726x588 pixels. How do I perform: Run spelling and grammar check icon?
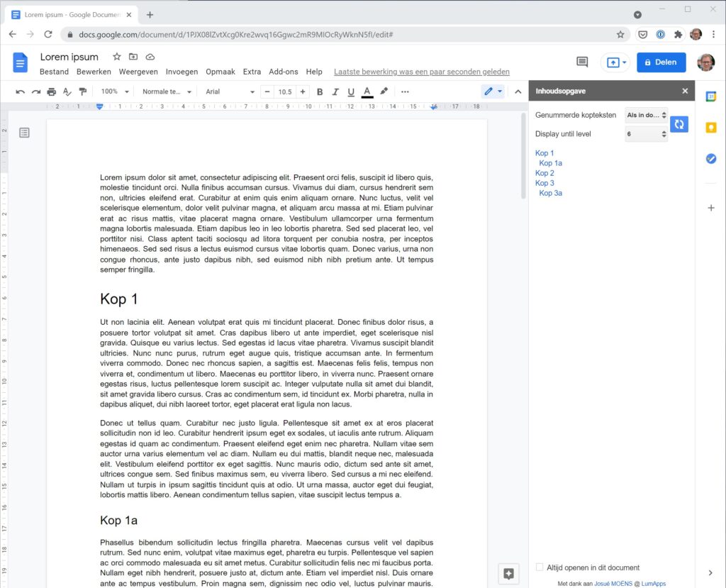67,91
